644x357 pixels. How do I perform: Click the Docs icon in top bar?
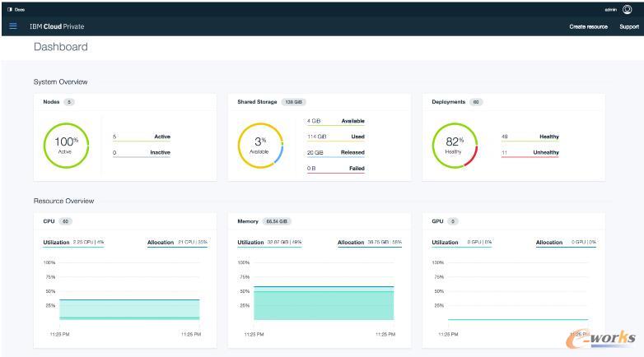16,9
